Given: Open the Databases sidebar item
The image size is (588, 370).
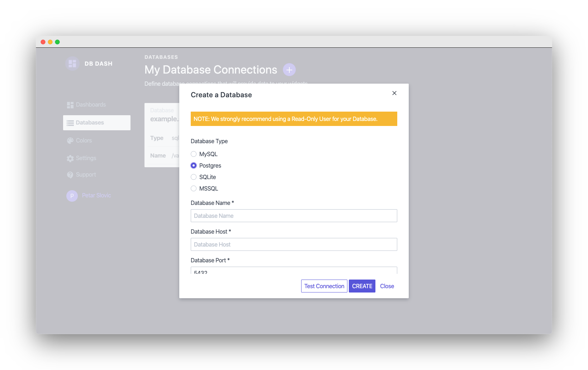Looking at the screenshot, I should (x=97, y=123).
